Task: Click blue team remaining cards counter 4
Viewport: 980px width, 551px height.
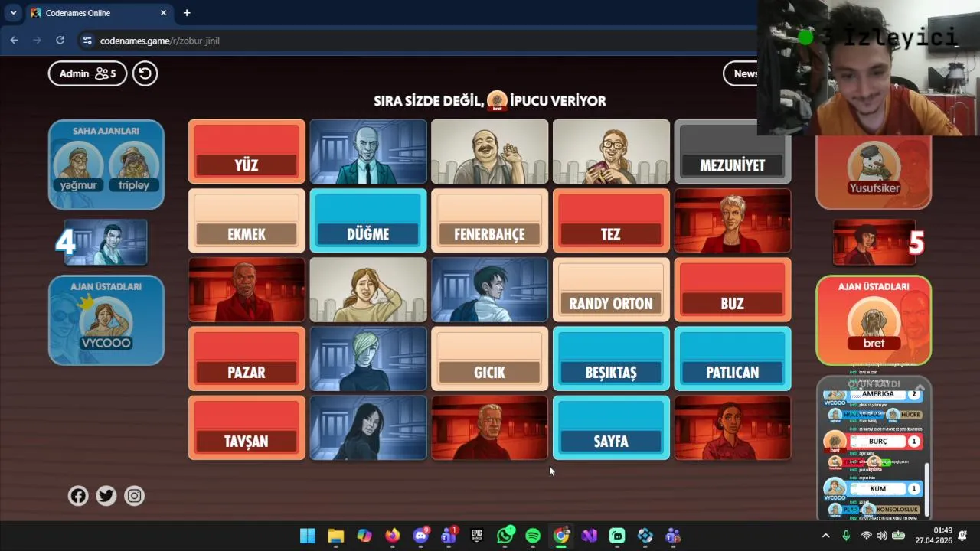Action: (65, 243)
